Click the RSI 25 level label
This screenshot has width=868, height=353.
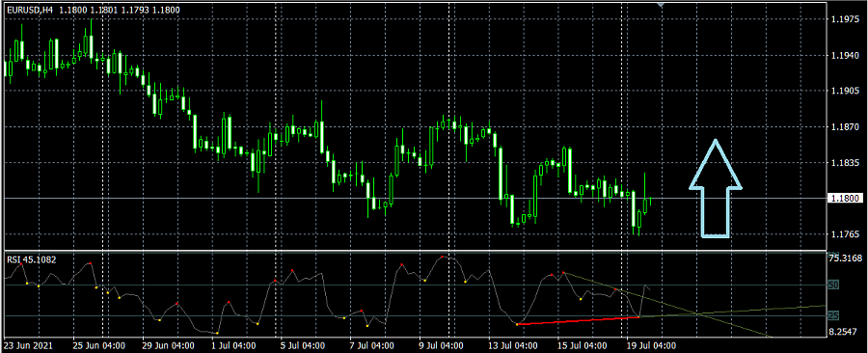[834, 315]
